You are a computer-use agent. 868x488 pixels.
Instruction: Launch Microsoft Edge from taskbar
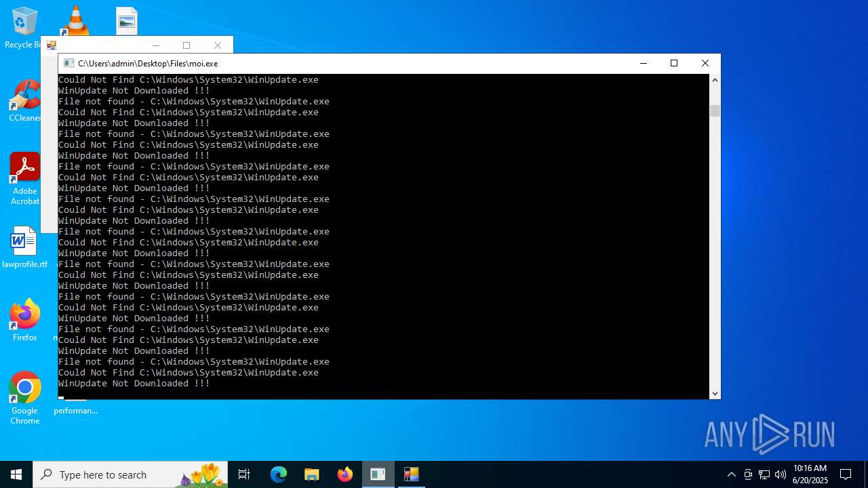(x=279, y=474)
